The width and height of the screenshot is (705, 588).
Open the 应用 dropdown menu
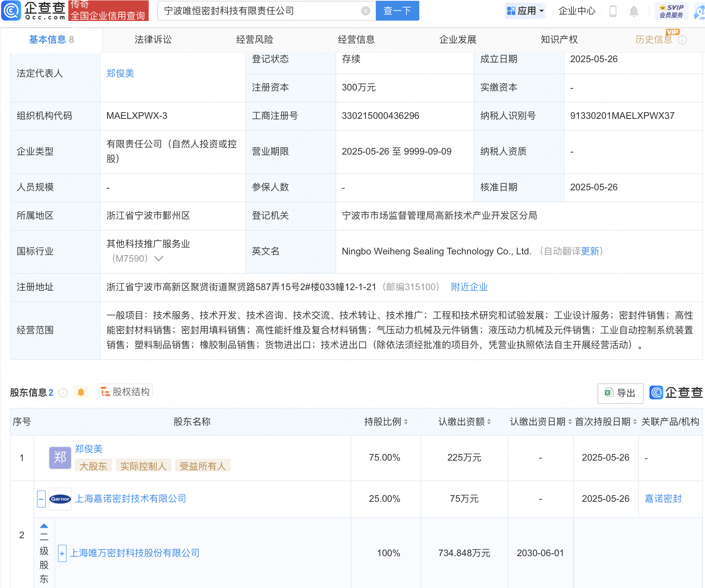(x=525, y=10)
